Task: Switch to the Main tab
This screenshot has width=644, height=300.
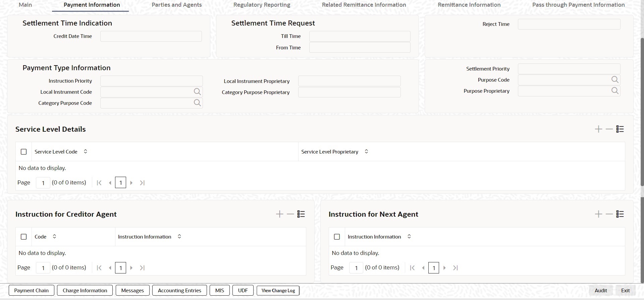Action: 25,5
